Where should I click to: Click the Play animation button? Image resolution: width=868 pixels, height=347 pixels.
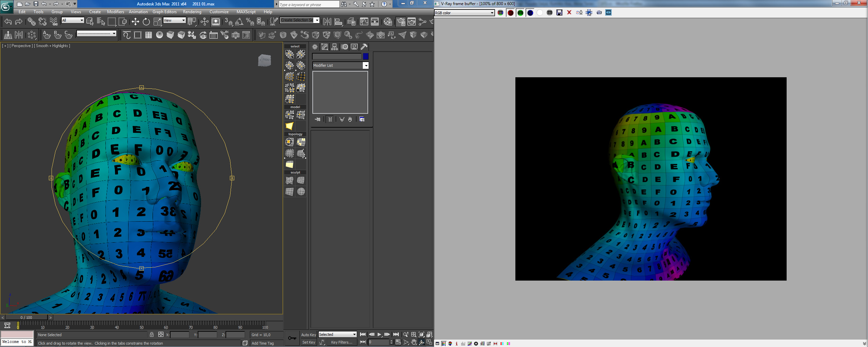point(379,334)
